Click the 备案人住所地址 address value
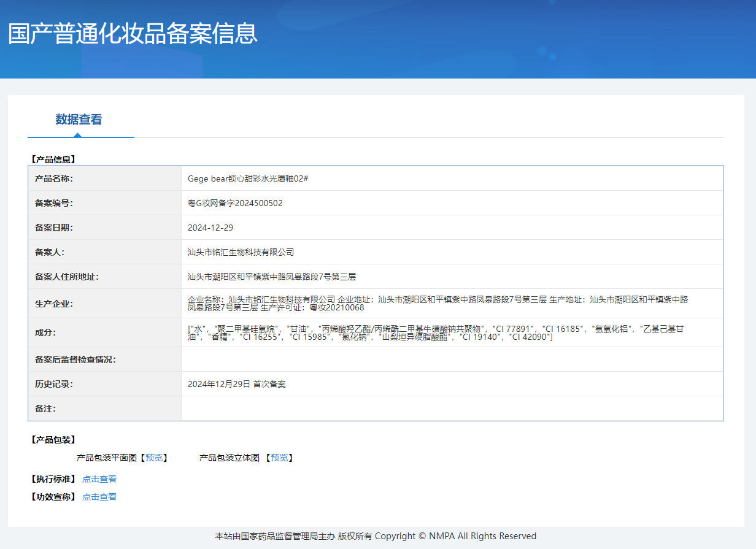Image resolution: width=756 pixels, height=549 pixels. coord(271,277)
